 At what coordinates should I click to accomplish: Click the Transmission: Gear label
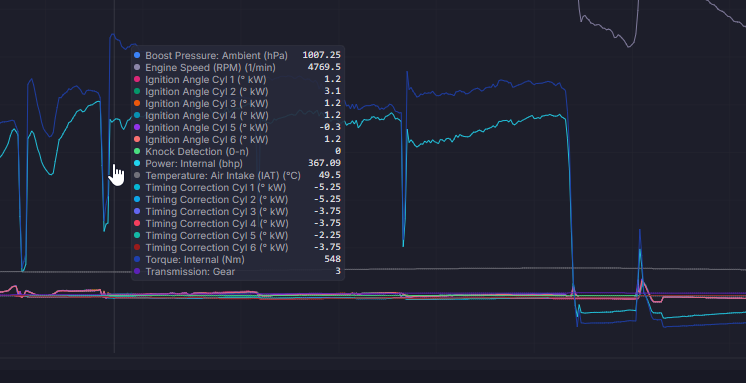click(x=190, y=272)
